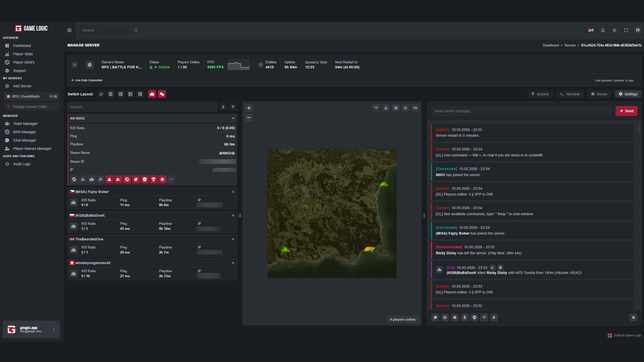Click the heal bandage icon for NIKO
Screen dimensions: 644x362
click(136, 179)
